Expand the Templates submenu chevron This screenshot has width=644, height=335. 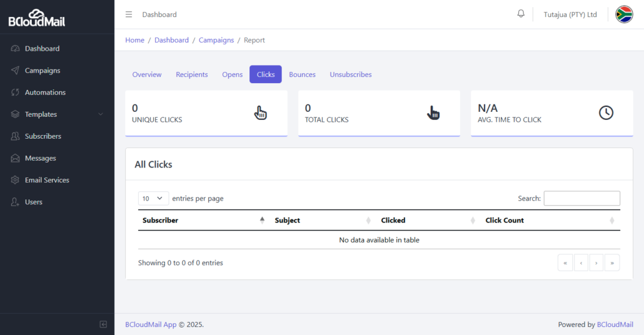101,114
